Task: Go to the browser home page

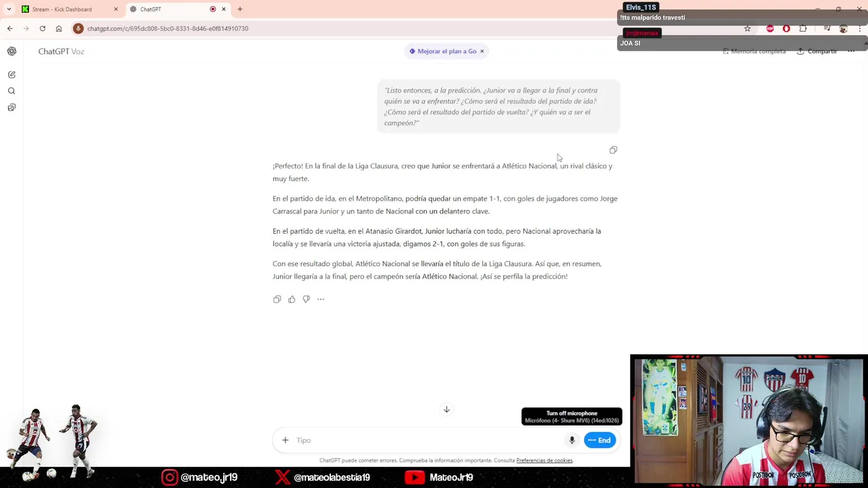Action: pos(59,28)
